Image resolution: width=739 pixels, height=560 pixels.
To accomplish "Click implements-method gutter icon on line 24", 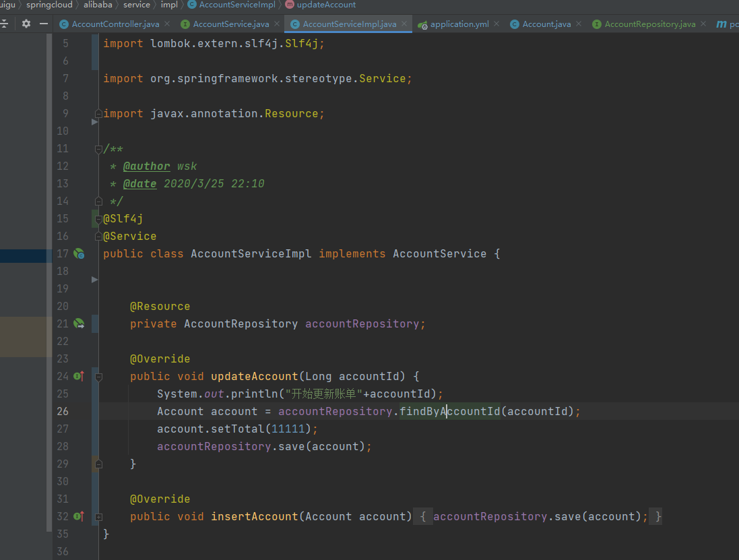I will (79, 376).
